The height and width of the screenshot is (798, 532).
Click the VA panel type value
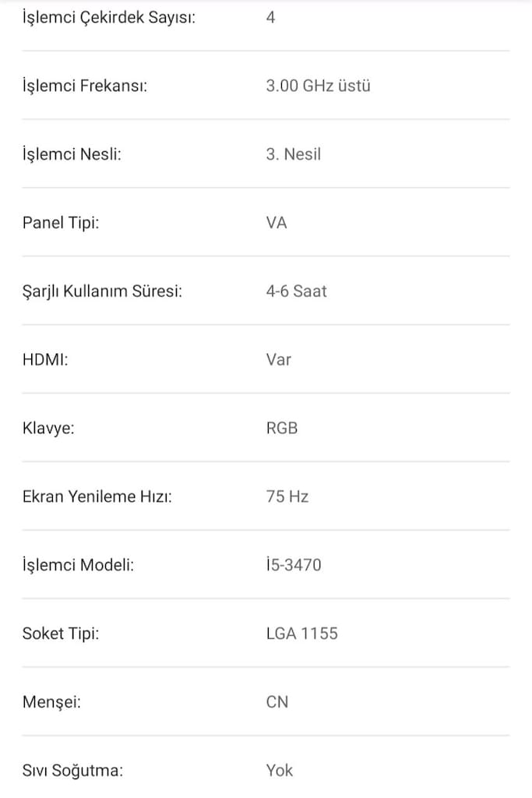(277, 223)
